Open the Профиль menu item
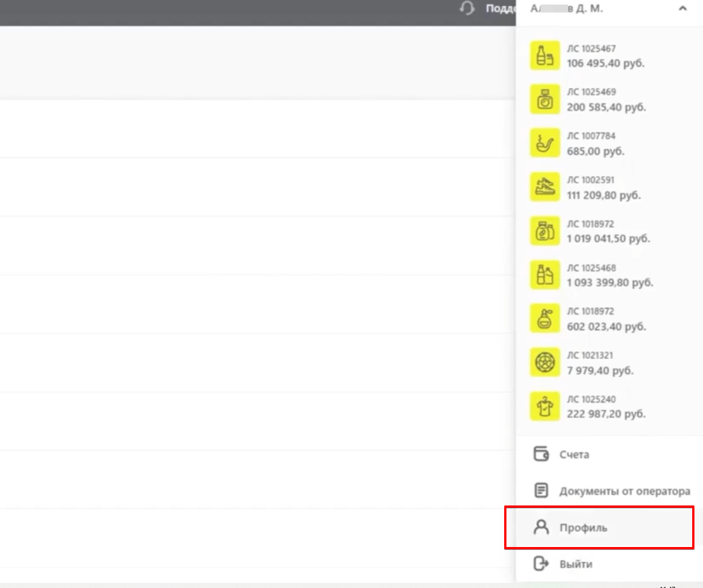 coord(609,528)
